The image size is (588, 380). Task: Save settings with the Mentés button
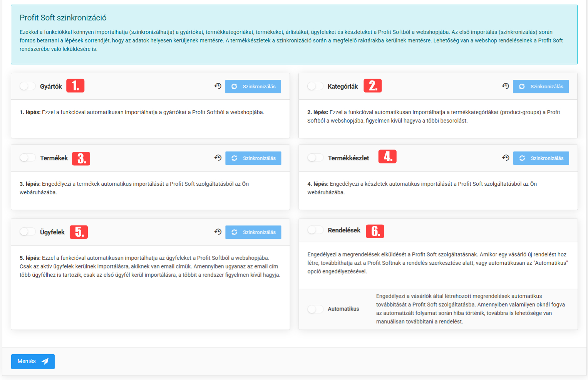33,362
